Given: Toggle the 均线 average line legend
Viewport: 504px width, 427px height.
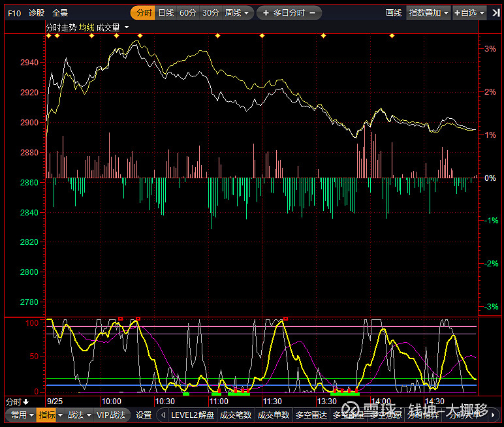Looking at the screenshot, I should pyautogui.click(x=86, y=27).
